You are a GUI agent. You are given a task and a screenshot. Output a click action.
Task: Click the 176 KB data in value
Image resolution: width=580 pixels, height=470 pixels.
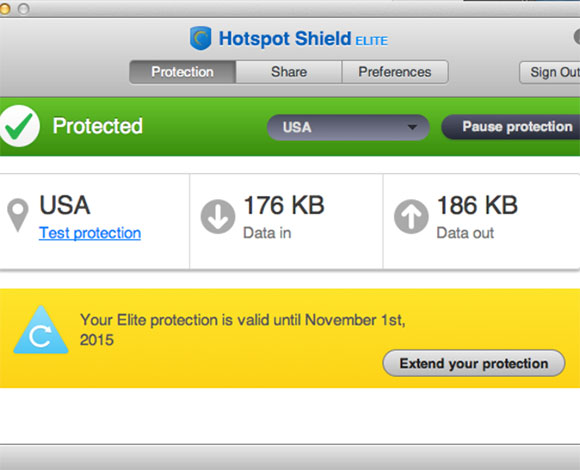[x=284, y=205]
